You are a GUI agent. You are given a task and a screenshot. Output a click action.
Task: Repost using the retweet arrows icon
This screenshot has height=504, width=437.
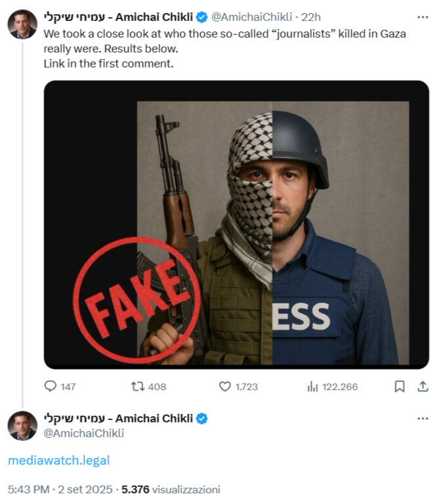click(138, 386)
